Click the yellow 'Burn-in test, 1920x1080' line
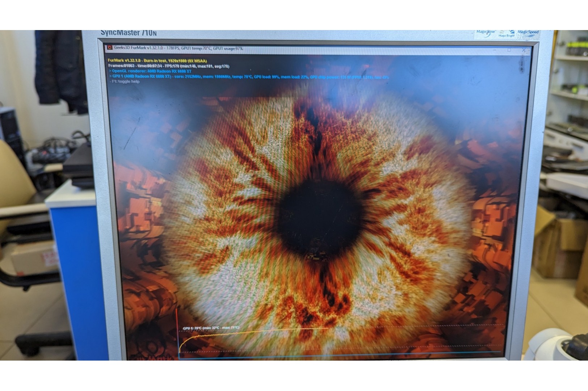This screenshot has height=391, width=588. pyautogui.click(x=157, y=61)
